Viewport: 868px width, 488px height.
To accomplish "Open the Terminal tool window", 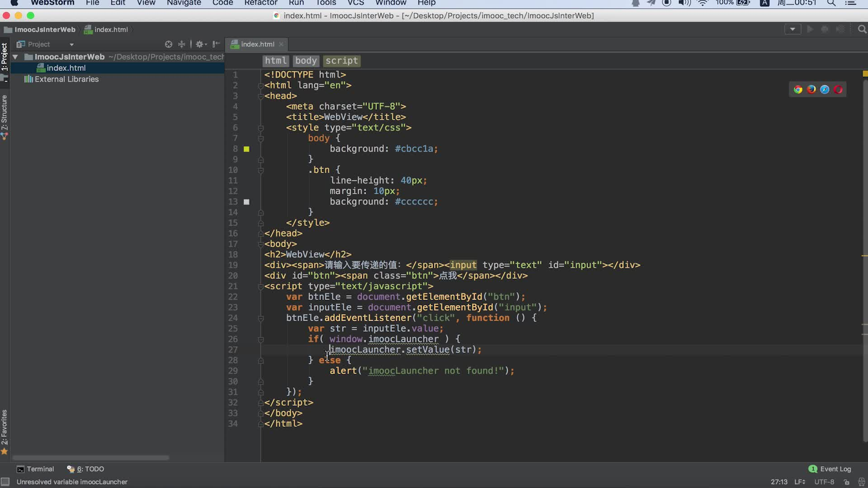I will pyautogui.click(x=35, y=469).
